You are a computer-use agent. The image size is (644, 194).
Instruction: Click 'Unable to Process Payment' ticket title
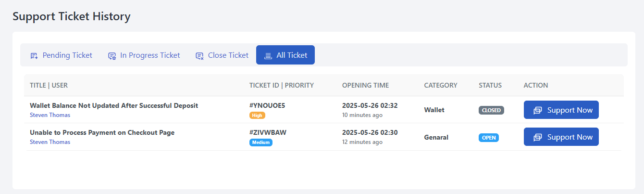point(102,132)
